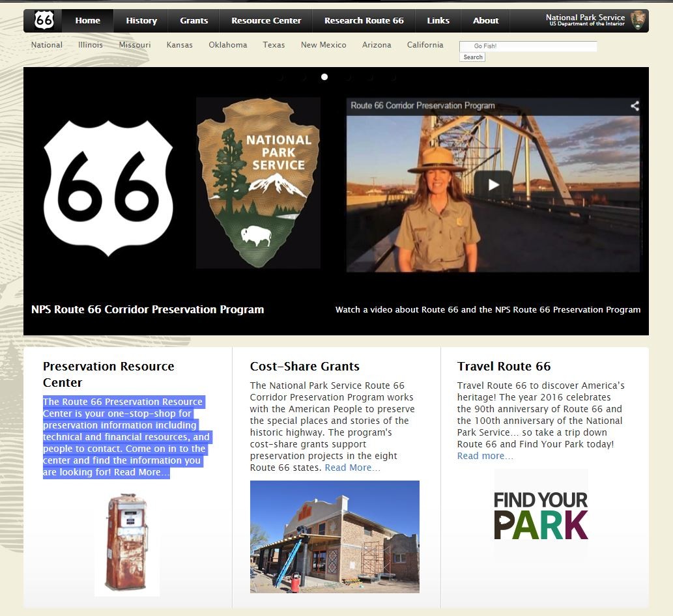The height and width of the screenshot is (616, 673).
Task: Click the Go Fish! search input field
Action: (x=528, y=46)
